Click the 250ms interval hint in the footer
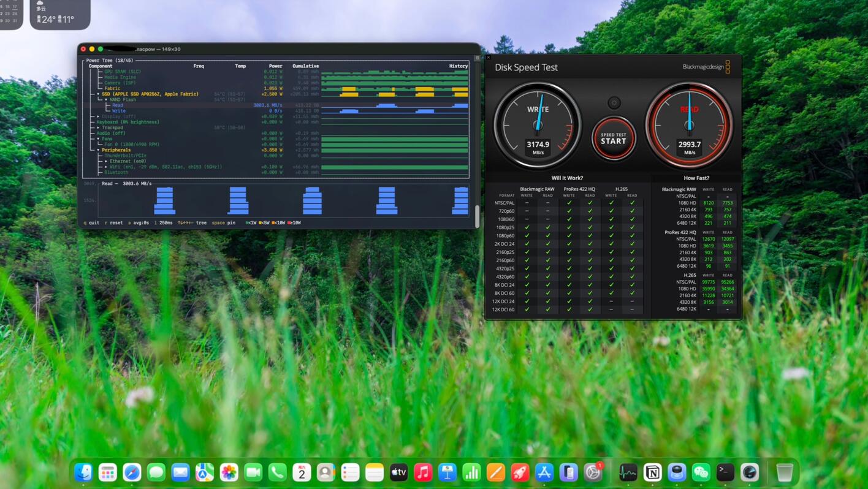868x489 pixels. click(x=164, y=223)
